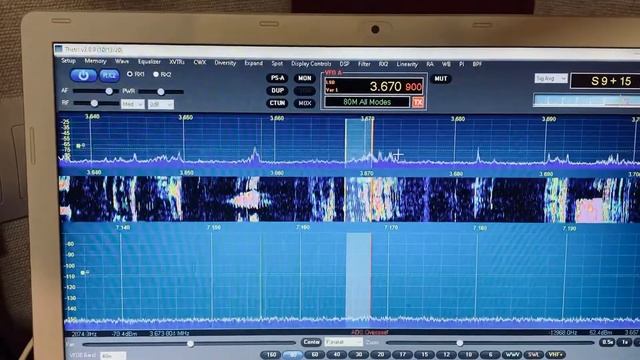Select the 15 meter band button
This screenshot has height=360, width=640.
tap(424, 355)
